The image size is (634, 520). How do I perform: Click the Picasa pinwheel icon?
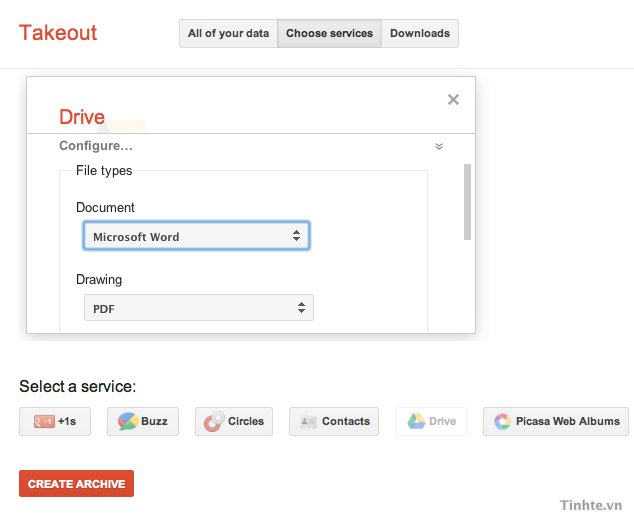point(503,421)
